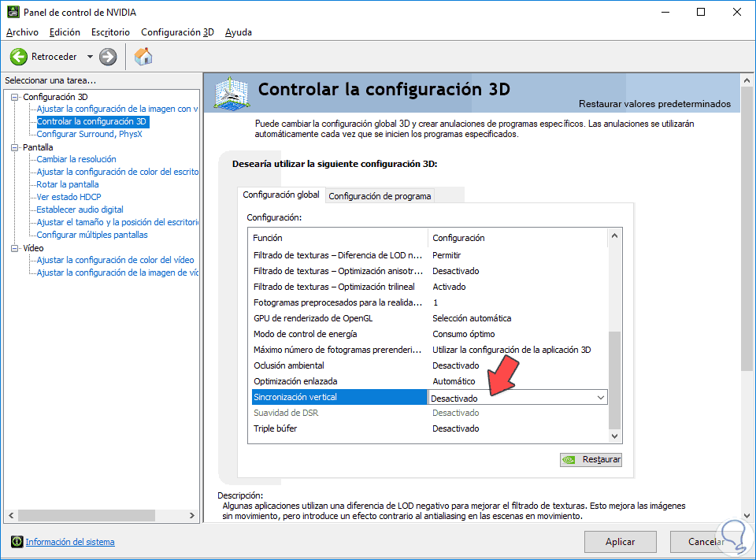Open Sincronización vertical dropdown
This screenshot has height=560, width=756.
pyautogui.click(x=600, y=398)
